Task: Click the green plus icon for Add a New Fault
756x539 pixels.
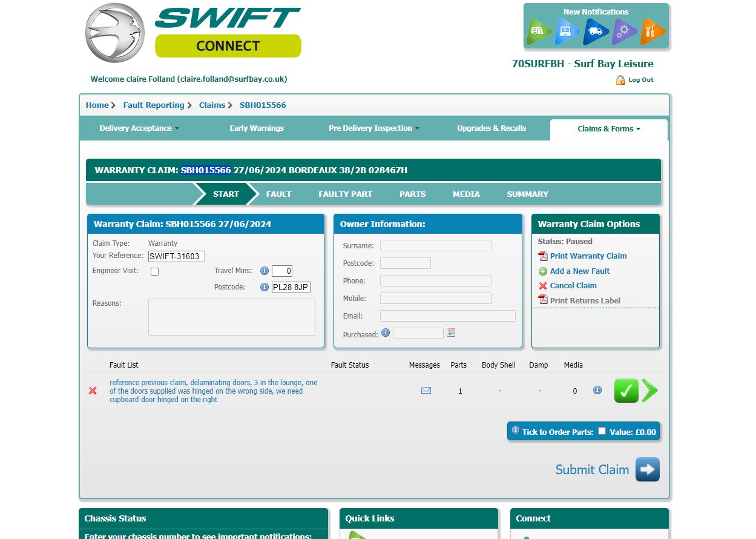Action: [543, 271]
